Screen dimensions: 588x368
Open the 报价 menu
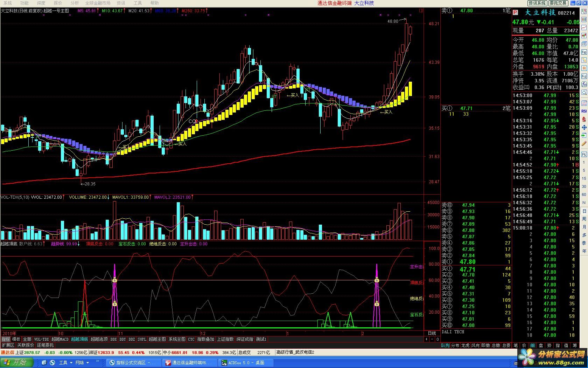point(58,3)
